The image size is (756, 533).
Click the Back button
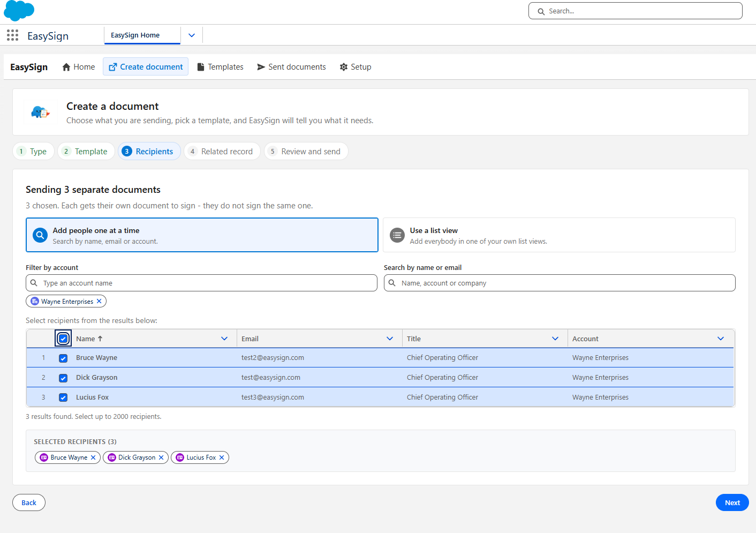point(29,502)
